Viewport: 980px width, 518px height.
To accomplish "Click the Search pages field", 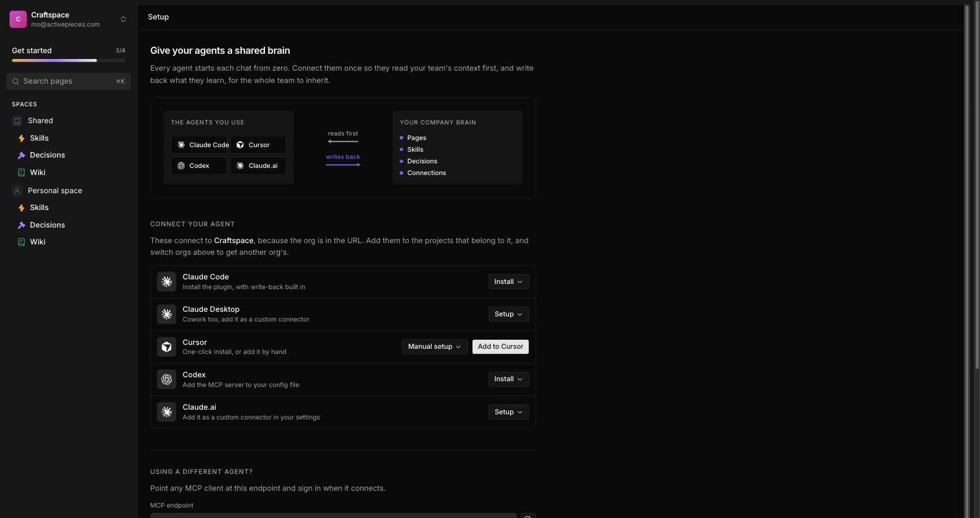I will [69, 81].
